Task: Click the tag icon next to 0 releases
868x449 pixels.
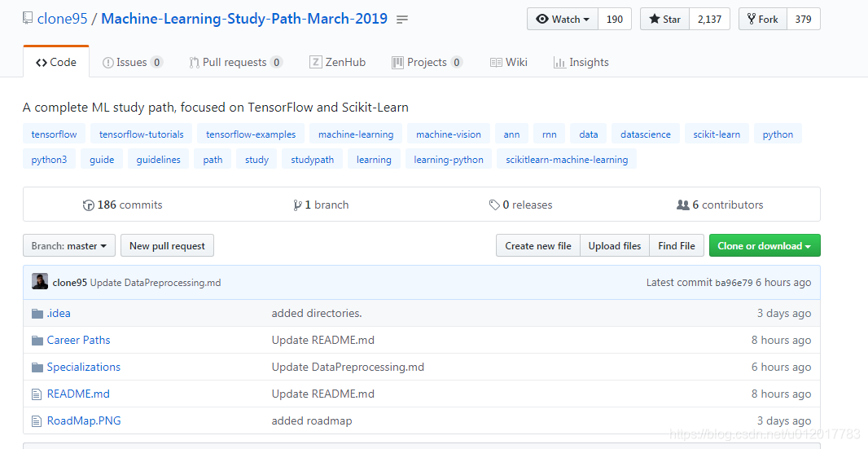Action: coord(494,205)
